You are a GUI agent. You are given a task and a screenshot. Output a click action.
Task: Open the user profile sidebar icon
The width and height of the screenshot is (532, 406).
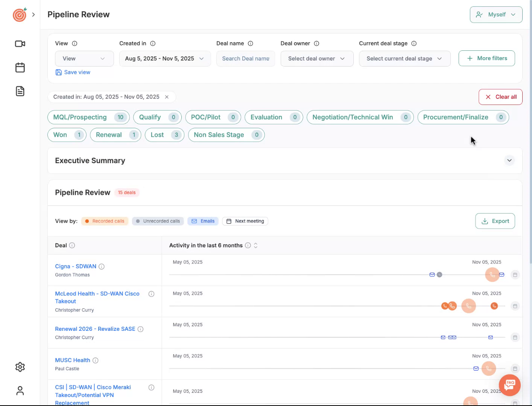(x=20, y=391)
